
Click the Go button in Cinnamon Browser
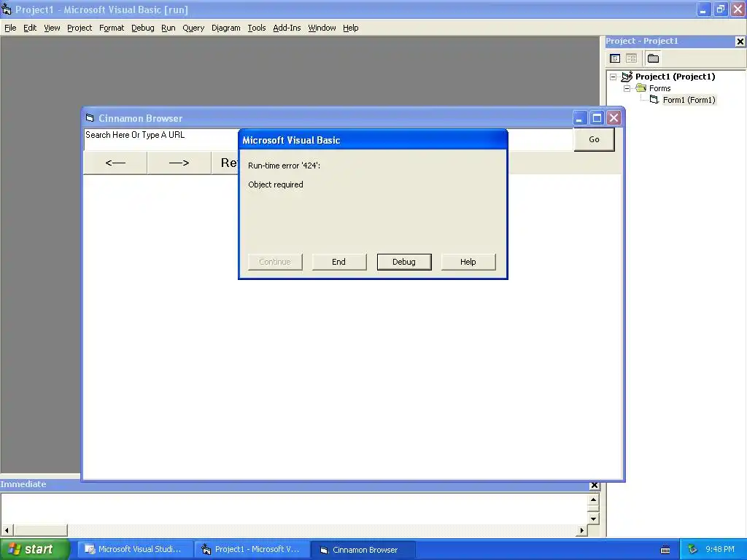(x=594, y=139)
